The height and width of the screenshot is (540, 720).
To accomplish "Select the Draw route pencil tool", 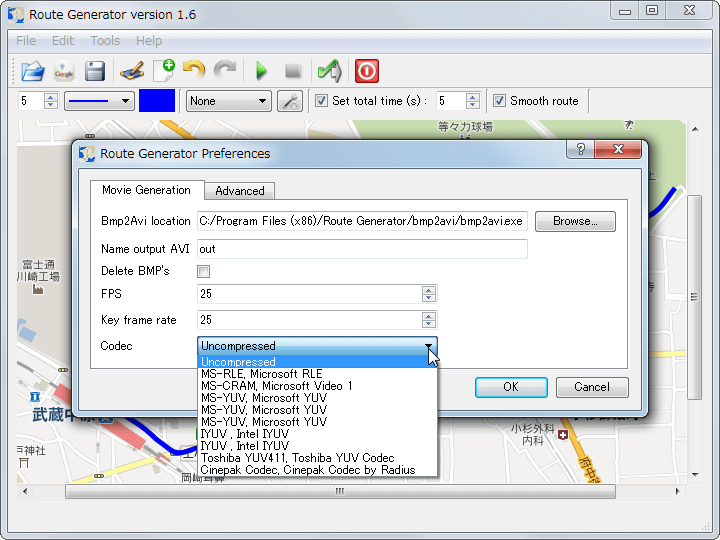I will [132, 71].
